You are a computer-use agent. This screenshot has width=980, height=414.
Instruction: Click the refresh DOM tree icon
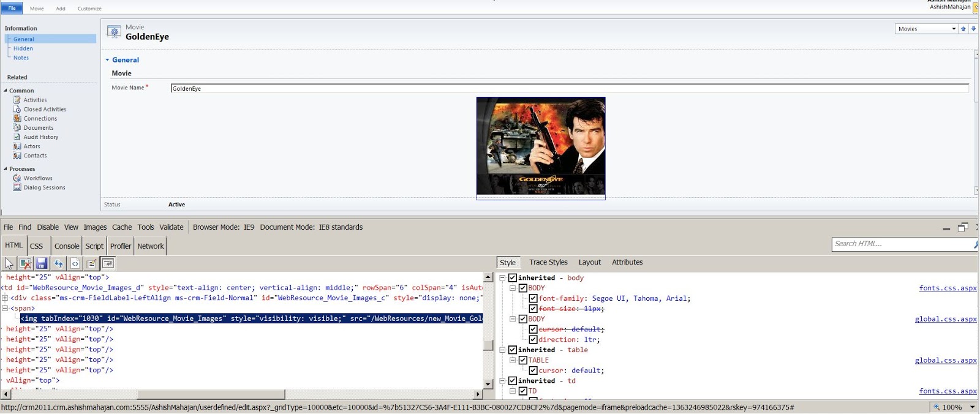(59, 263)
